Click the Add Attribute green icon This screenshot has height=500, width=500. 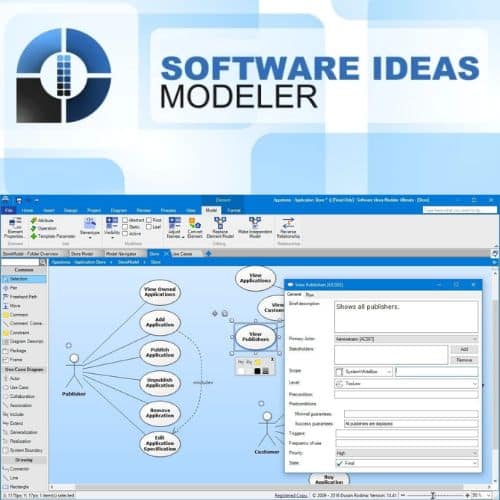coord(34,220)
